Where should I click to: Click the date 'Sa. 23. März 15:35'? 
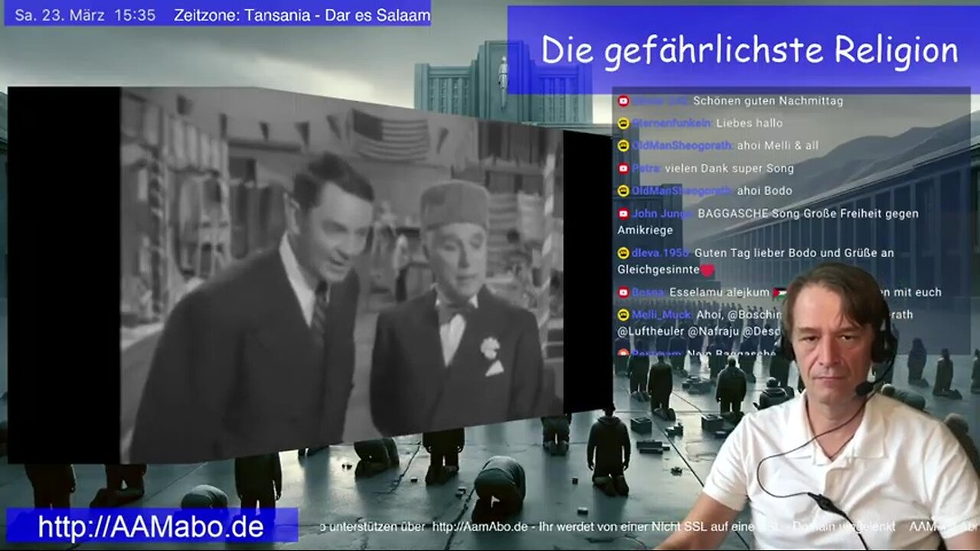pyautogui.click(x=85, y=15)
